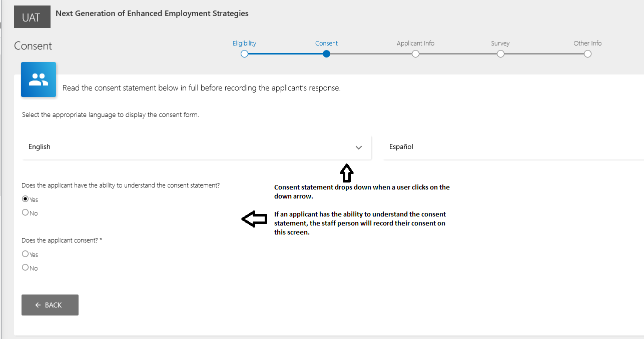The height and width of the screenshot is (339, 644).
Task: Click the Applicant Info progress circle
Action: tap(415, 54)
